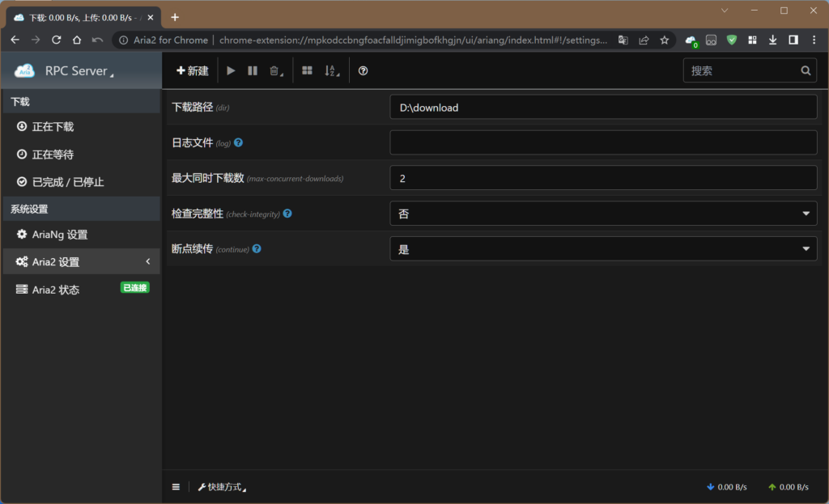Reload the page

pyautogui.click(x=56, y=40)
